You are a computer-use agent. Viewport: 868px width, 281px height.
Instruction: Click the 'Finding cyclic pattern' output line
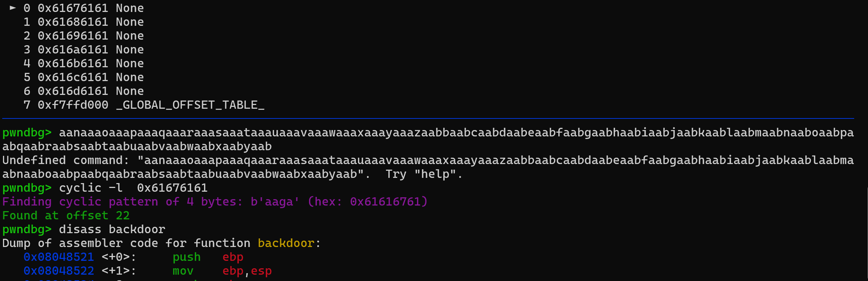(x=215, y=202)
